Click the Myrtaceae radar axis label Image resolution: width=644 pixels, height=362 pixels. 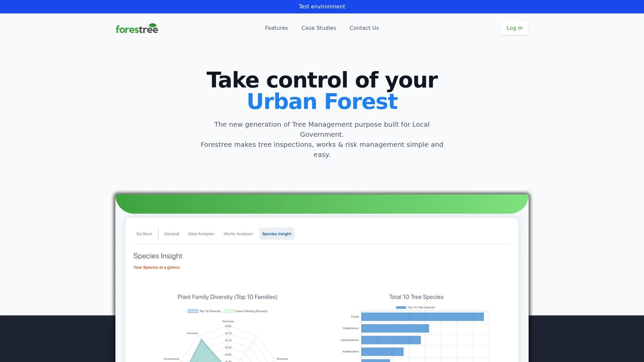pos(228,322)
